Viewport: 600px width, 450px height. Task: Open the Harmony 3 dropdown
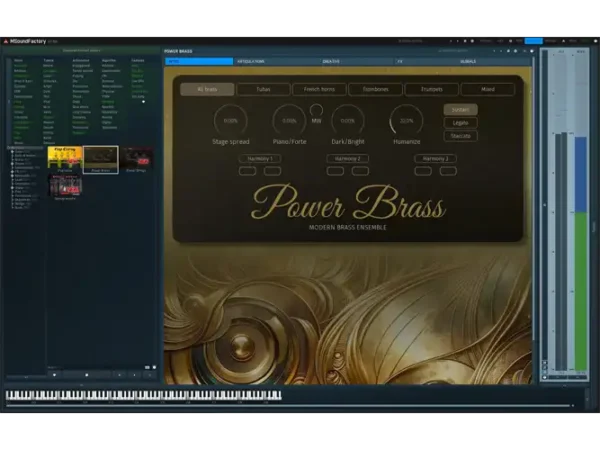(435, 158)
